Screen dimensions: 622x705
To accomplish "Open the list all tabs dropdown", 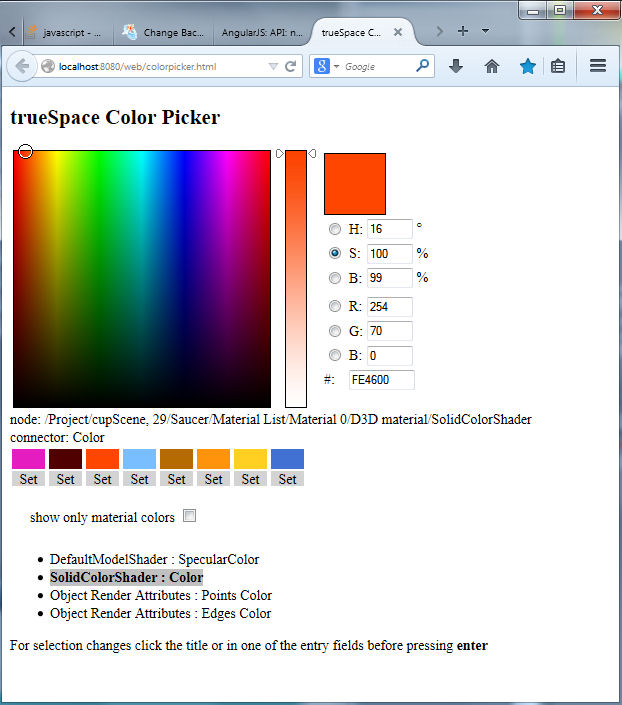I will pos(485,31).
